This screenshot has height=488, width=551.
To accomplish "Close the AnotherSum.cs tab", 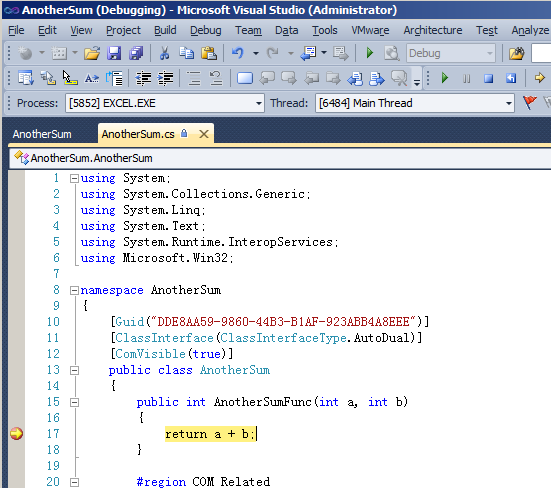I will tap(204, 134).
